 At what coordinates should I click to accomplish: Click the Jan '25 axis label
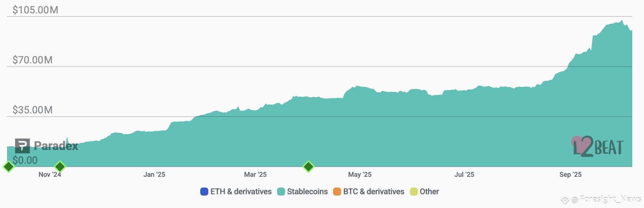point(154,174)
